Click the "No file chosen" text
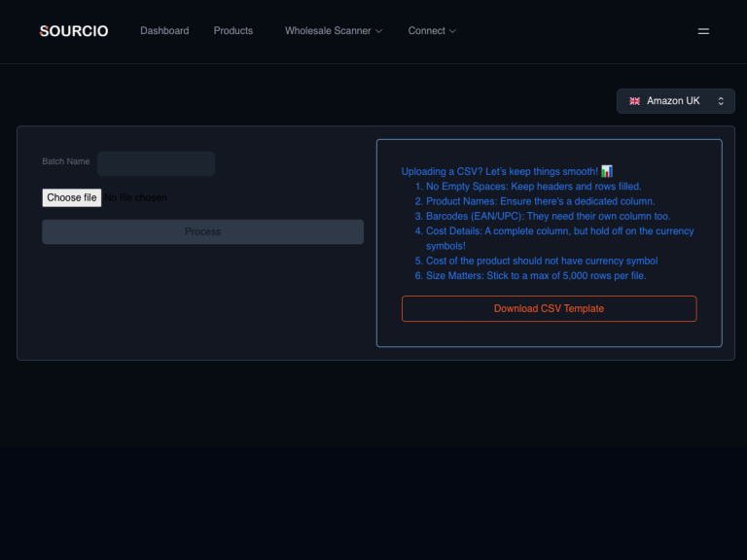747x560 pixels. coord(136,198)
